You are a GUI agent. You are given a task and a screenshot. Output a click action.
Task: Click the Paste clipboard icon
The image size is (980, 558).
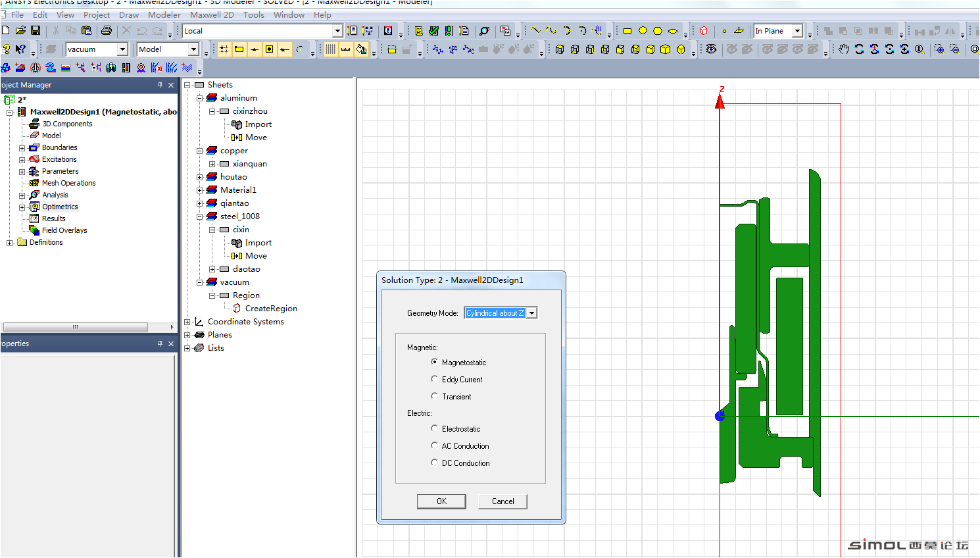[86, 30]
